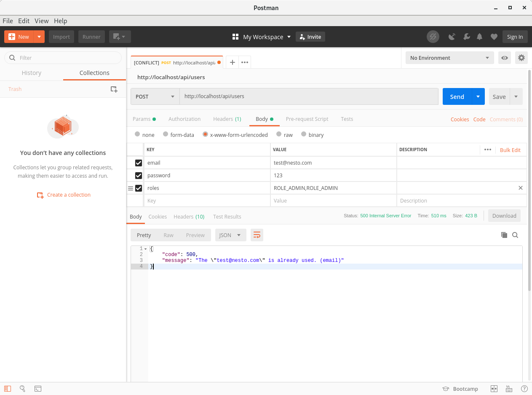Open the response Headers (10) tab
The width and height of the screenshot is (532, 395).
189,216
